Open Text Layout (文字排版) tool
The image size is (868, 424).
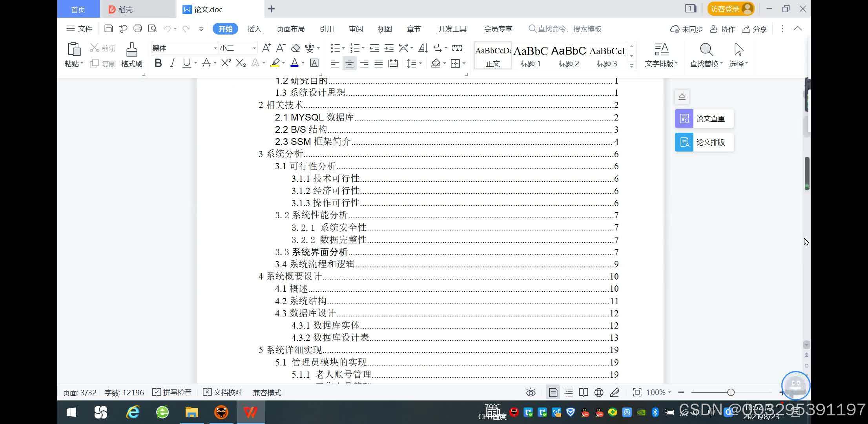pos(661,55)
